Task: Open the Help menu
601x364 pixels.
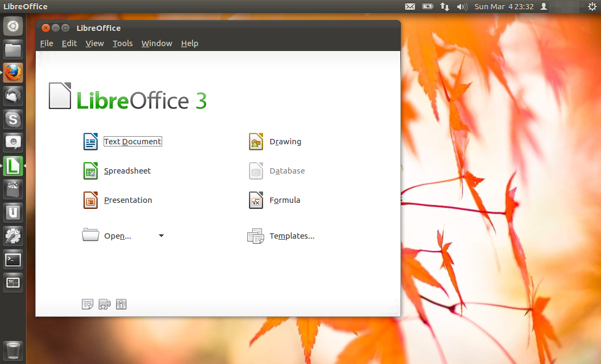Action: tap(189, 43)
